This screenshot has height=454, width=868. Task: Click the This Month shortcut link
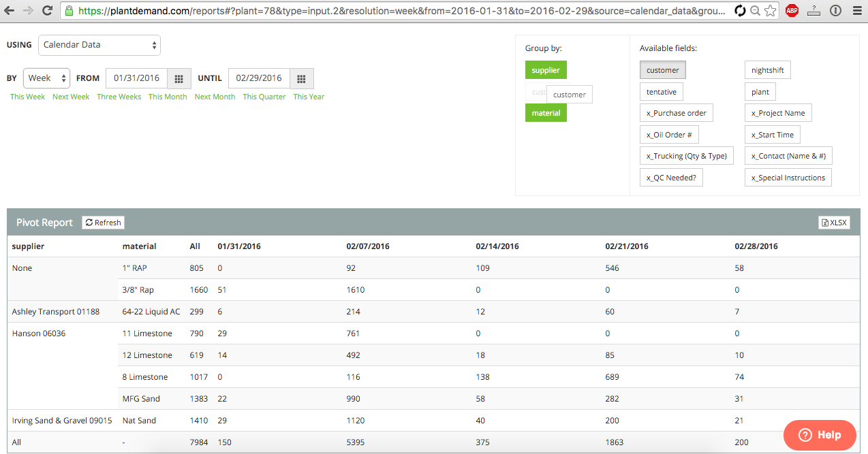click(168, 97)
